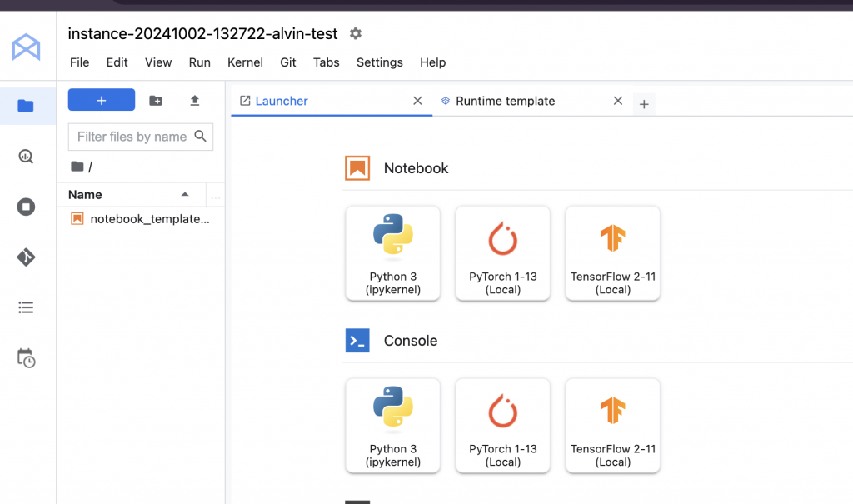Switch to the Launcher tab
The height and width of the screenshot is (504, 853).
click(332, 102)
